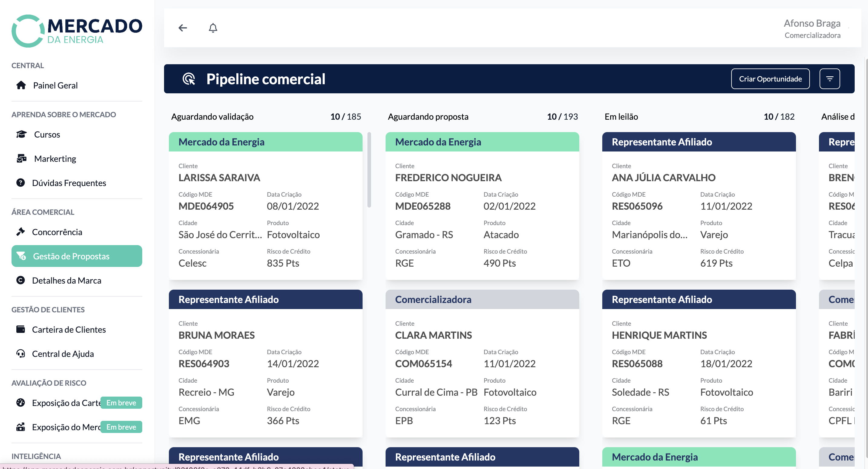Click code COM065154
The height and width of the screenshot is (469, 868).
coord(423,363)
